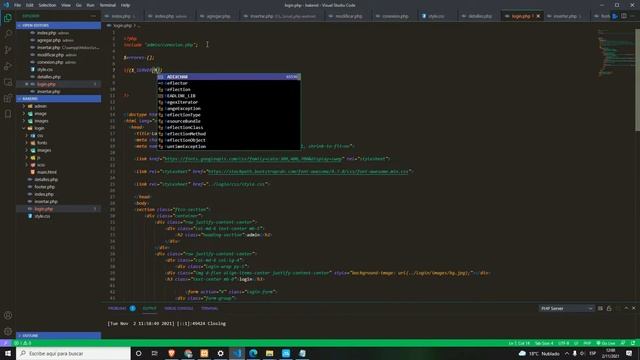Click the notifications bell in status bar

(x=633, y=343)
